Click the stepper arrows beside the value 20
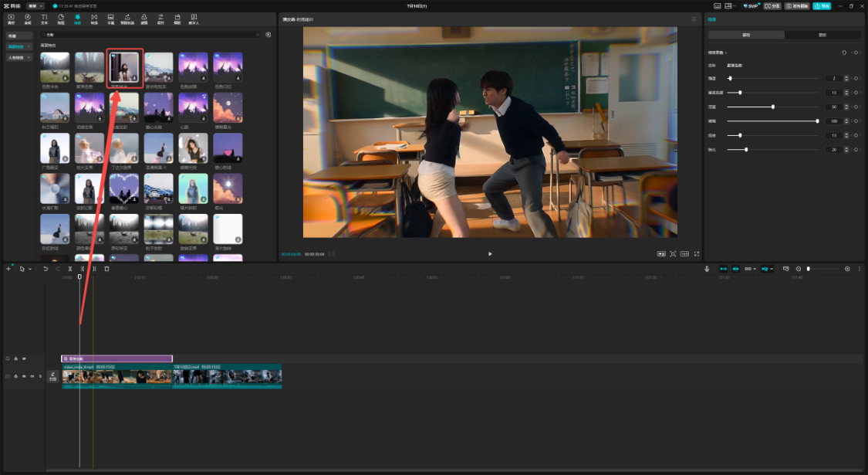Image resolution: width=868 pixels, height=475 pixels. [846, 150]
